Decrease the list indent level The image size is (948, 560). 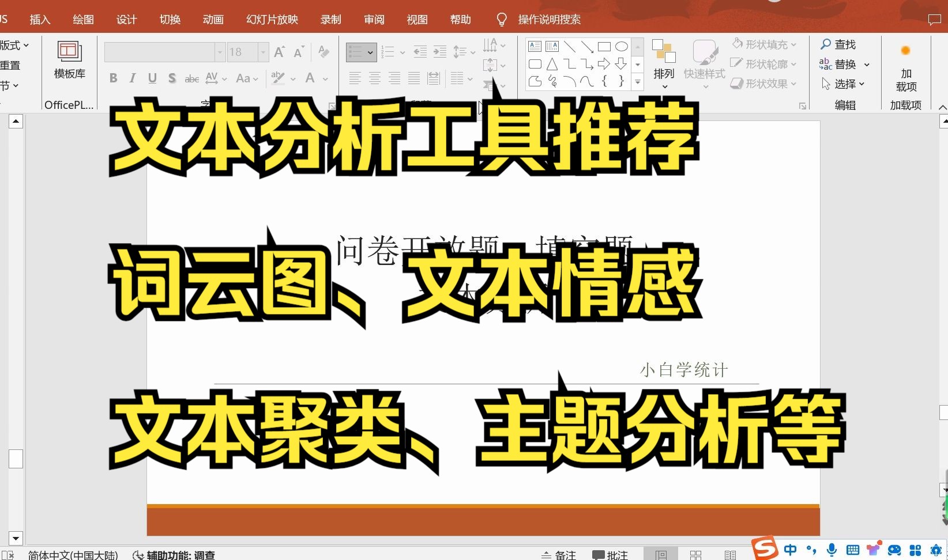click(x=420, y=52)
